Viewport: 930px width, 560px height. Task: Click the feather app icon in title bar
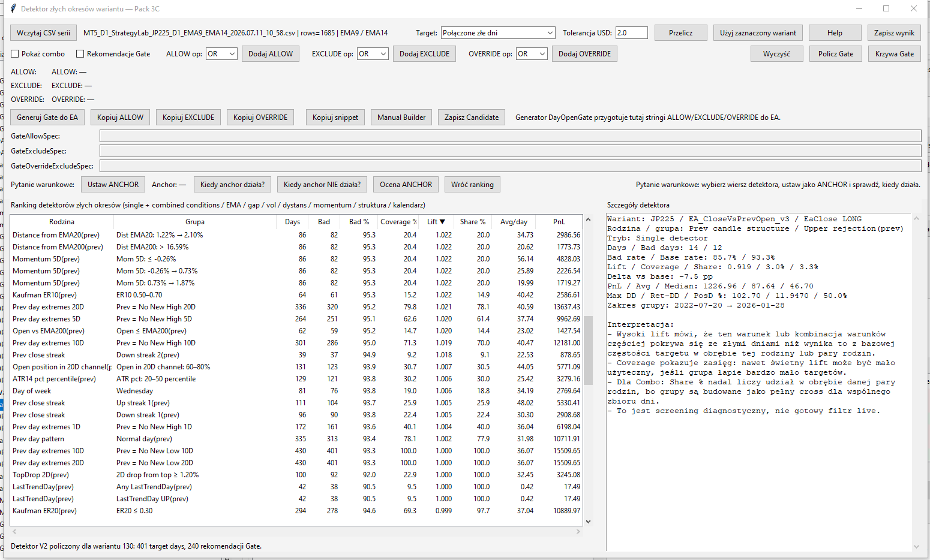click(13, 8)
